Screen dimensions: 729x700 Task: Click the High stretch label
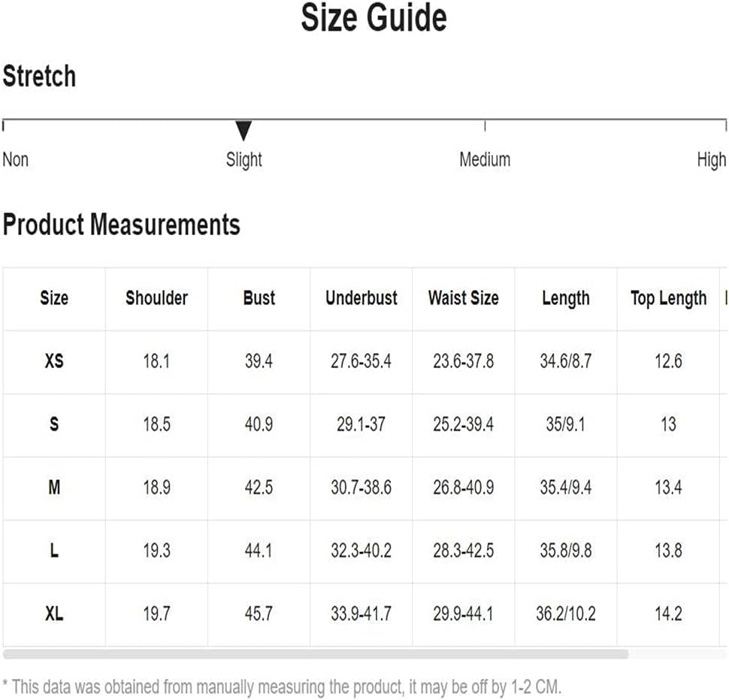(711, 160)
